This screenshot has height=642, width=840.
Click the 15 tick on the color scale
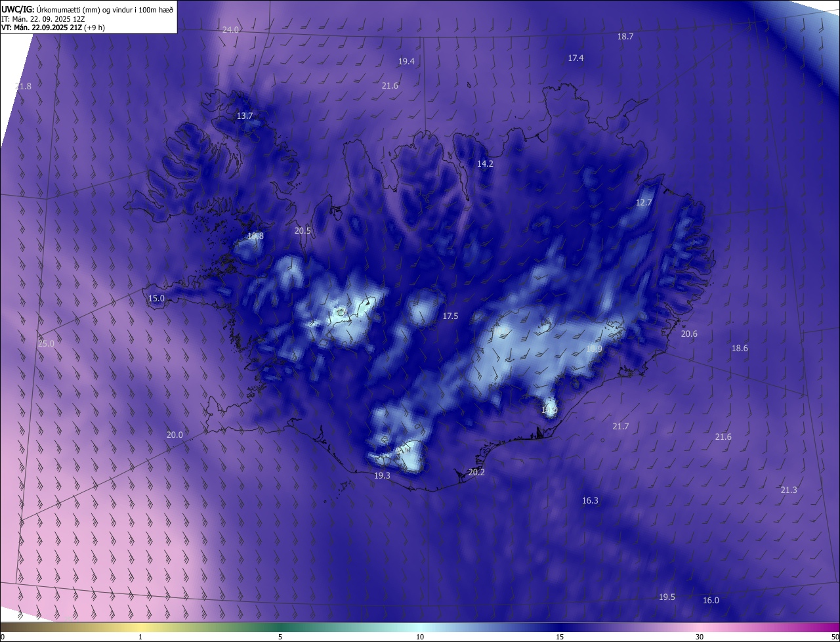pos(560,637)
